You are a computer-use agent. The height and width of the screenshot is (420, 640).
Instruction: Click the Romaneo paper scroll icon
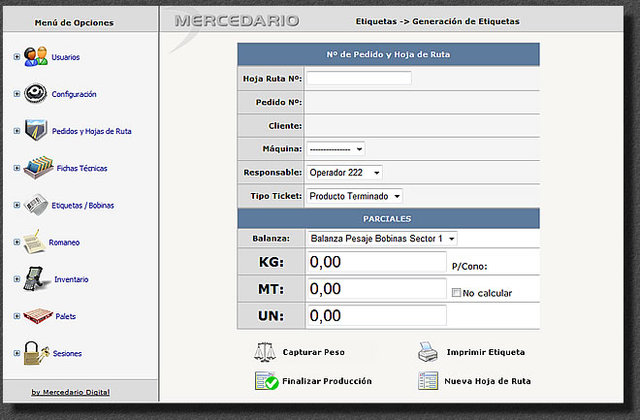coord(34,242)
